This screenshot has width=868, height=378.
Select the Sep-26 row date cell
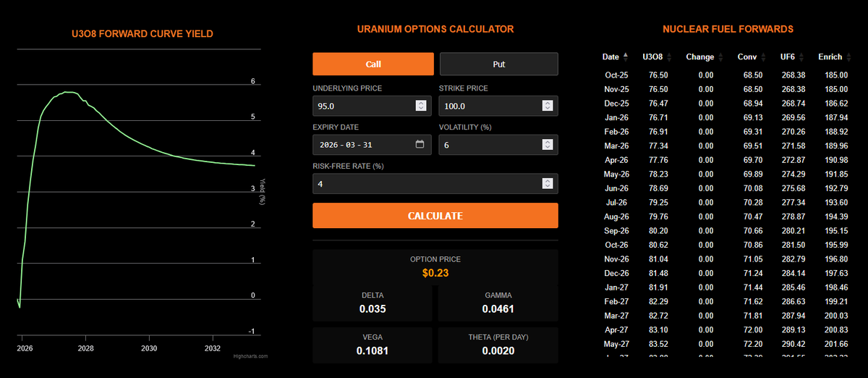click(x=615, y=231)
